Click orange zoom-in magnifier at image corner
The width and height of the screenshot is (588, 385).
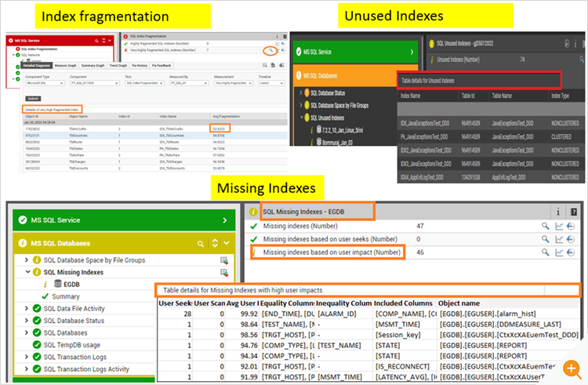tap(572, 369)
